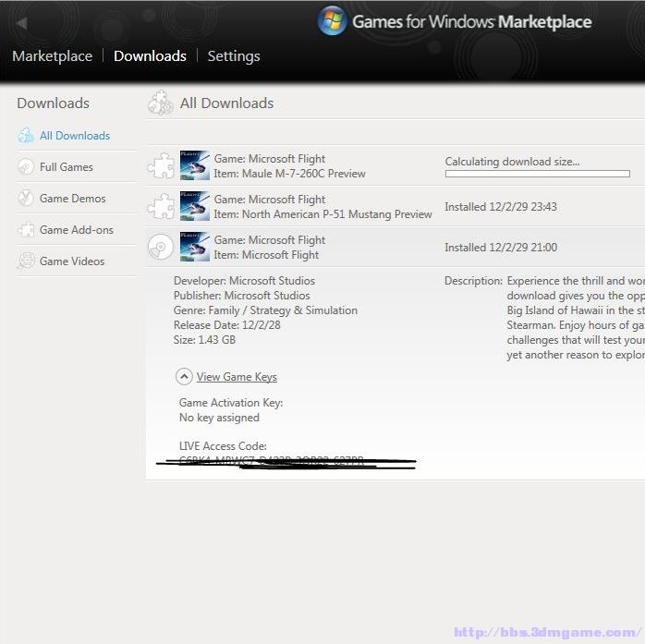Select the North American P-51 Mustang Preview row
645x644 pixels.
pyautogui.click(x=396, y=206)
